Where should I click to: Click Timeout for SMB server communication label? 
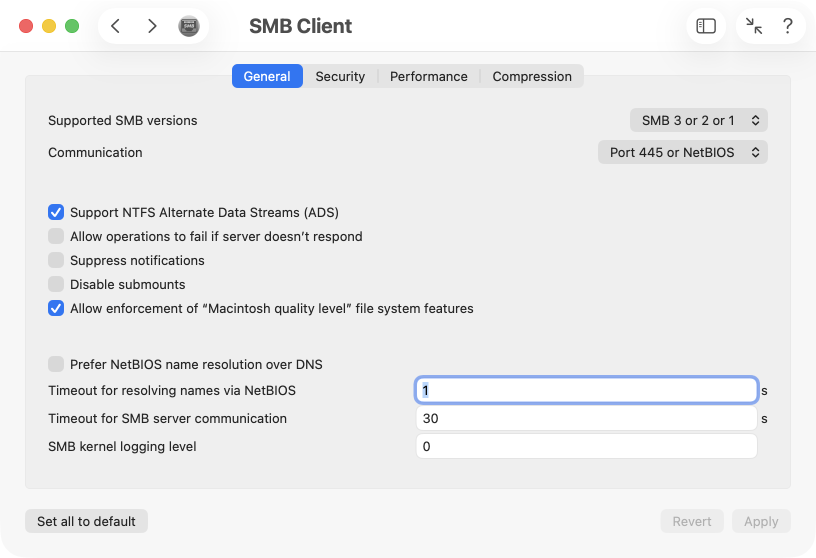[x=167, y=418]
